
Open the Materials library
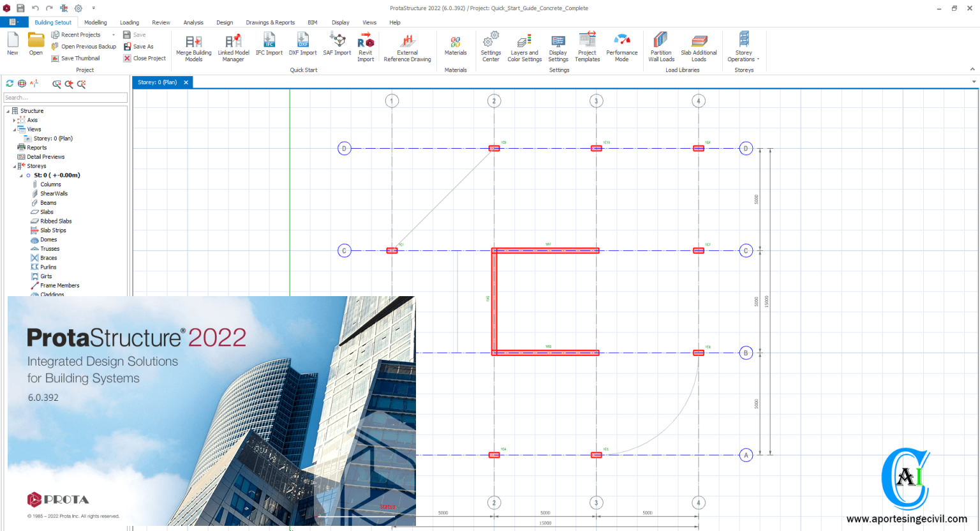point(456,45)
